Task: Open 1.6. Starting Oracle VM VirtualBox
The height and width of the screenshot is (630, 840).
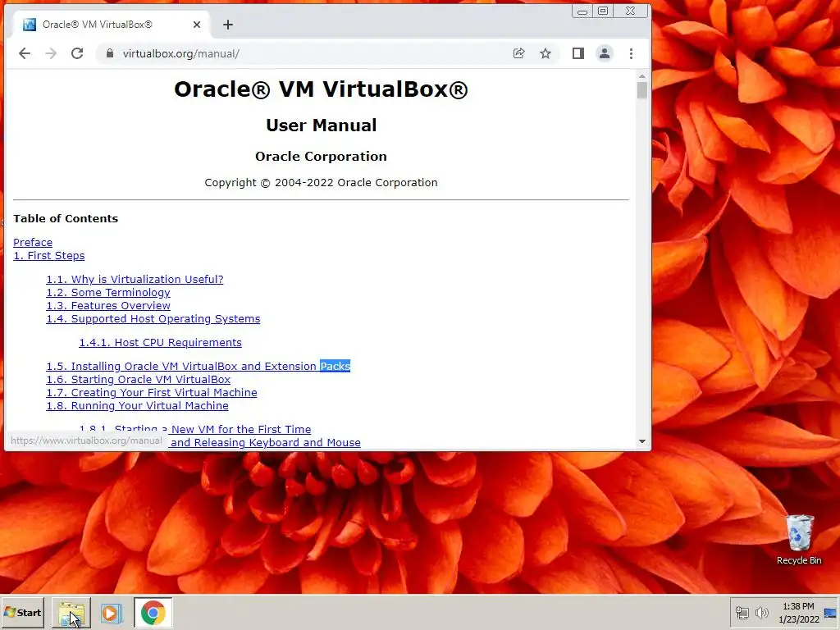Action: pos(138,379)
